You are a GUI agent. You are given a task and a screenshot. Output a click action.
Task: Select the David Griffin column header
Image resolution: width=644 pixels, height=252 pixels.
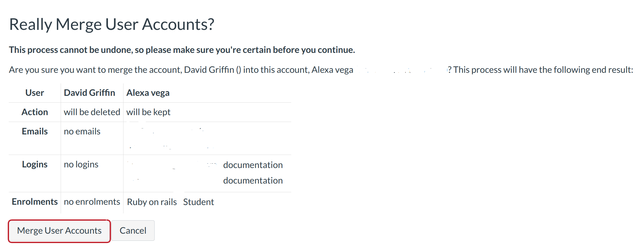click(89, 93)
